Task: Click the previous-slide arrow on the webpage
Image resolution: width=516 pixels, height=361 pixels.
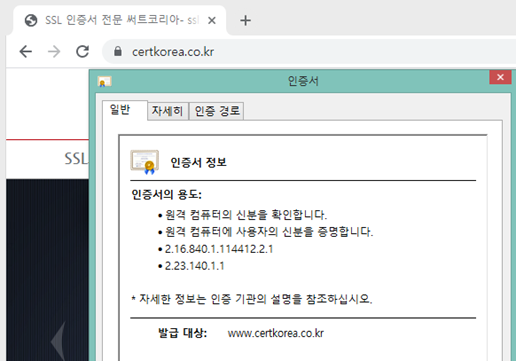Action: [x=58, y=341]
